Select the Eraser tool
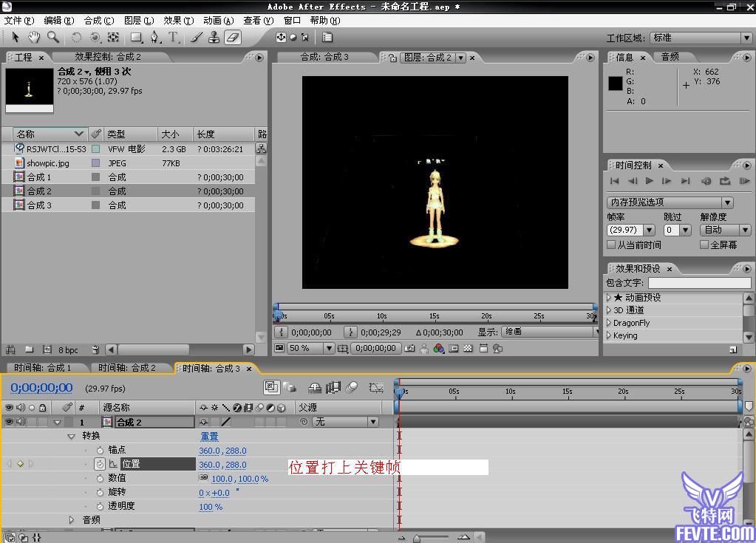Image resolution: width=756 pixels, height=543 pixels. tap(233, 38)
